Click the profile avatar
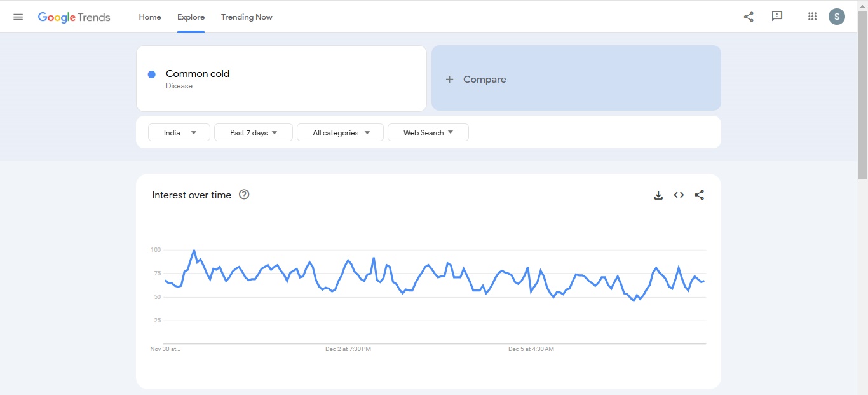 click(x=837, y=17)
